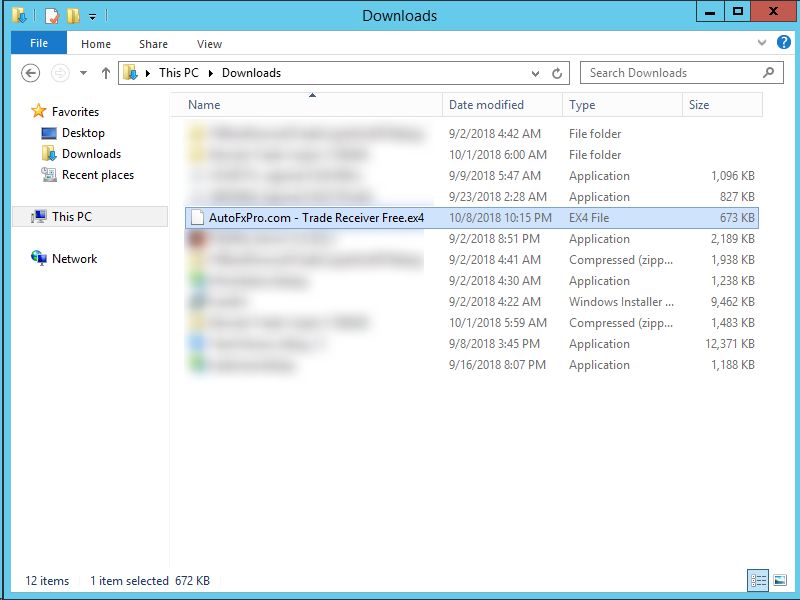Switch to details view in status bar
The width and height of the screenshot is (800, 600).
(758, 580)
